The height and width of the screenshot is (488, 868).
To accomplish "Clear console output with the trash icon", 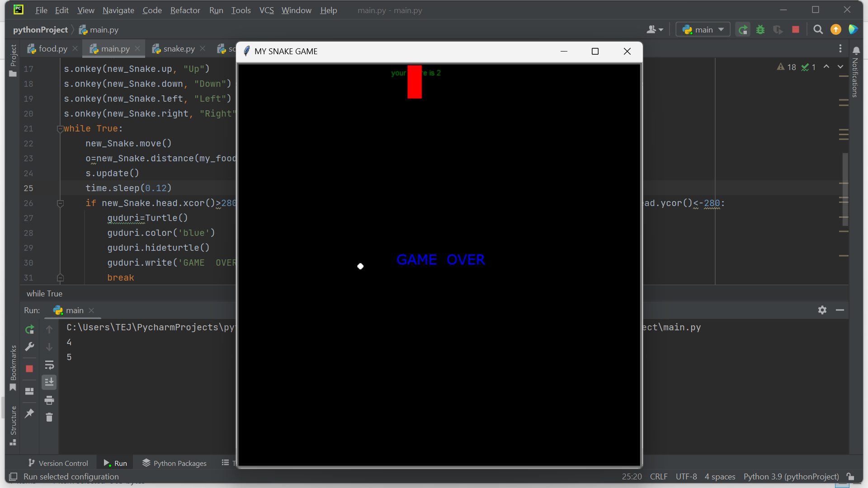I will (50, 418).
